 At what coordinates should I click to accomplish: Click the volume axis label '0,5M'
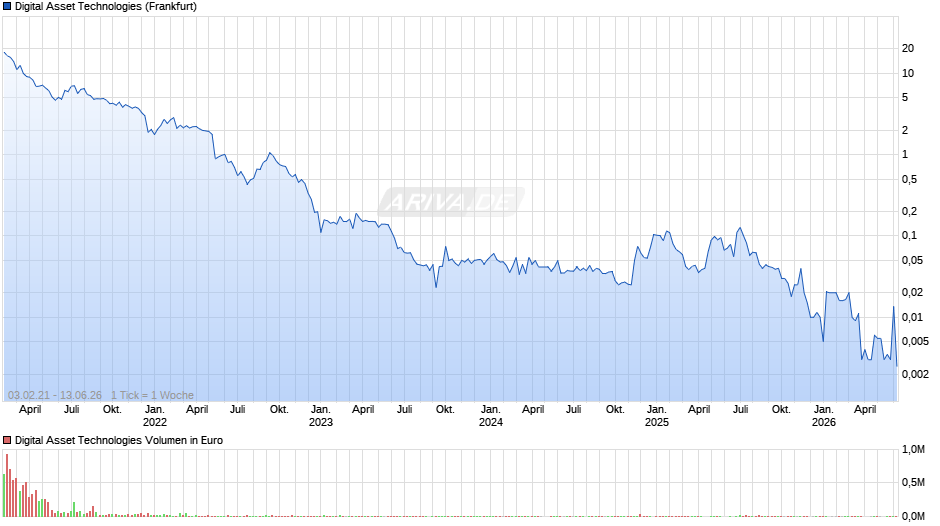coord(913,482)
